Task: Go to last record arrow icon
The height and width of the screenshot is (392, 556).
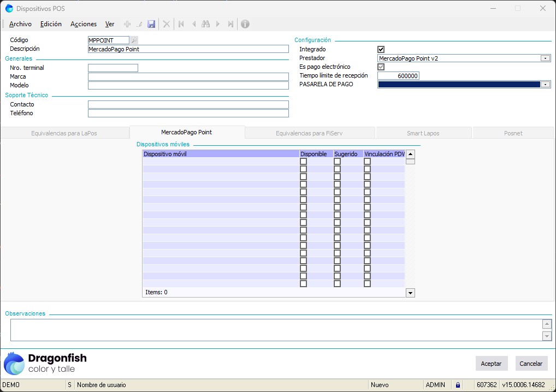Action: [230, 24]
